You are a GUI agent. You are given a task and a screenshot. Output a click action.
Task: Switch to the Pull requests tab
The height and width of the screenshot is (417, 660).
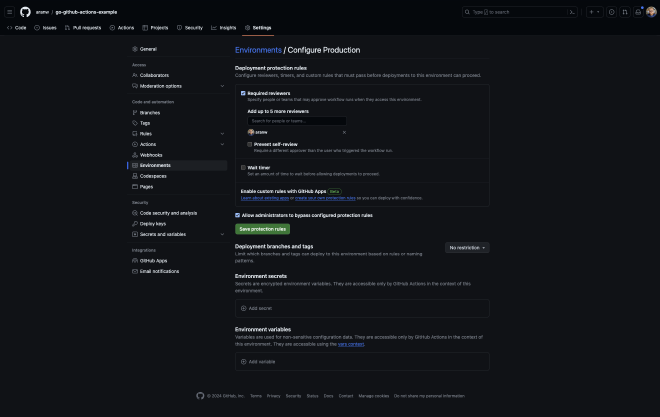[x=83, y=28]
